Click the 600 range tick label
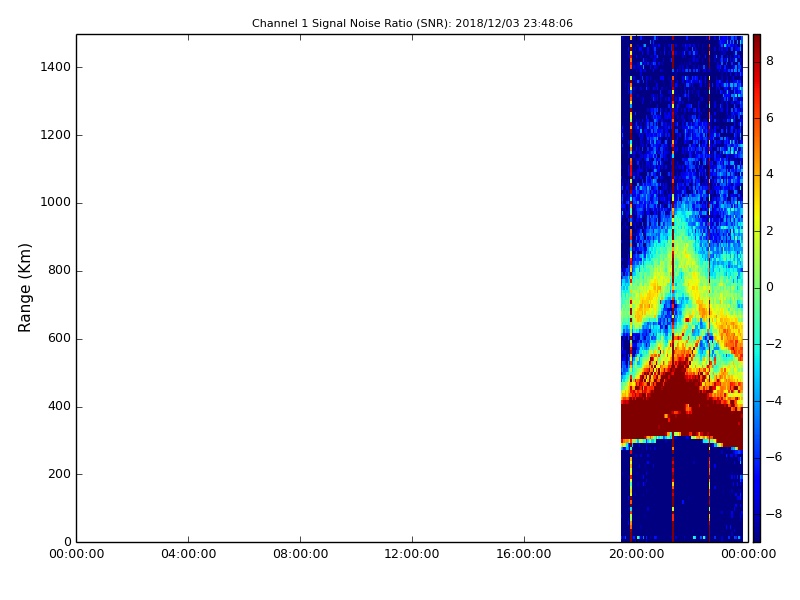 coord(59,338)
